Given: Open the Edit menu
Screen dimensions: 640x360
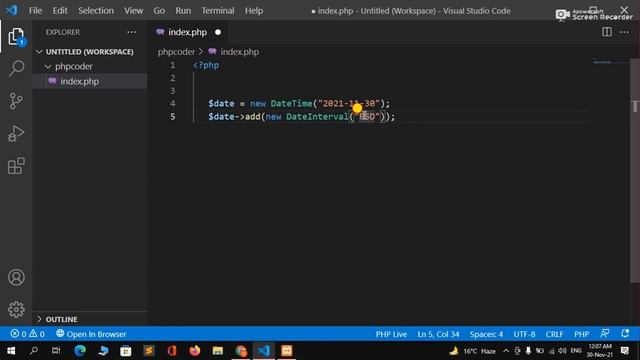Looking at the screenshot, I should click(x=60, y=11).
